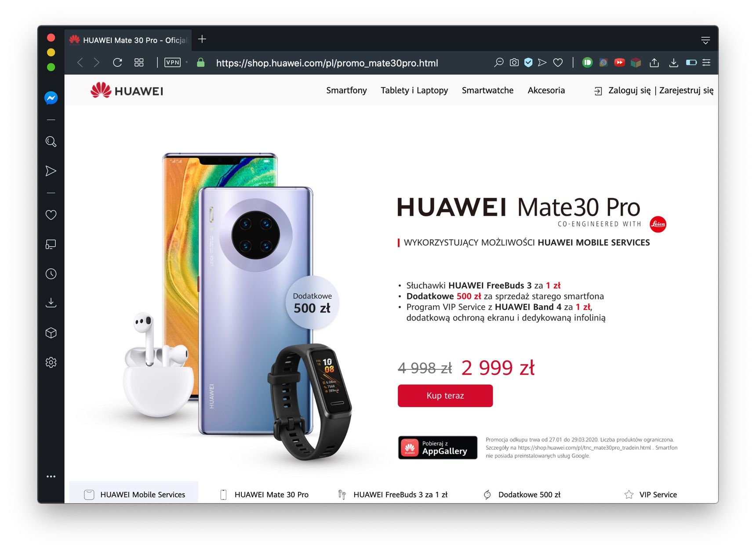Open My Flow paper-plane sidebar icon

(x=51, y=171)
